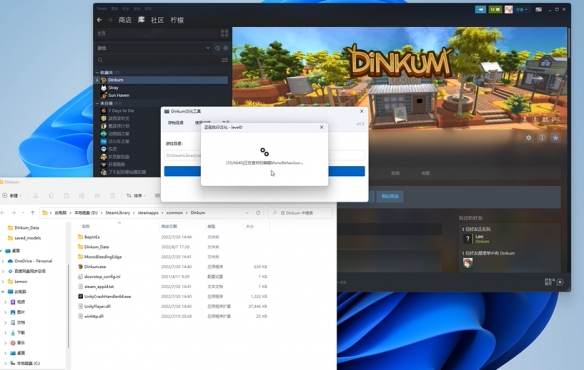Viewport: 584px width, 370px height.
Task: Click the Share icon in Explorer toolbar
Action: point(97,195)
